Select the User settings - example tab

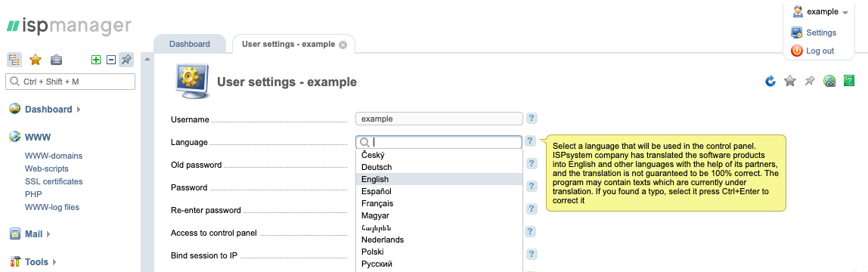[288, 45]
